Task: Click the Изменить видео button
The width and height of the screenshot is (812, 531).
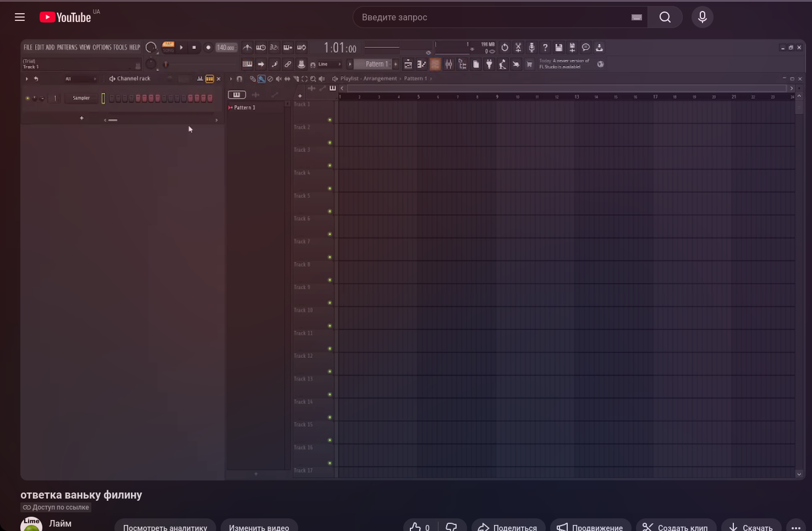Action: coord(259,527)
